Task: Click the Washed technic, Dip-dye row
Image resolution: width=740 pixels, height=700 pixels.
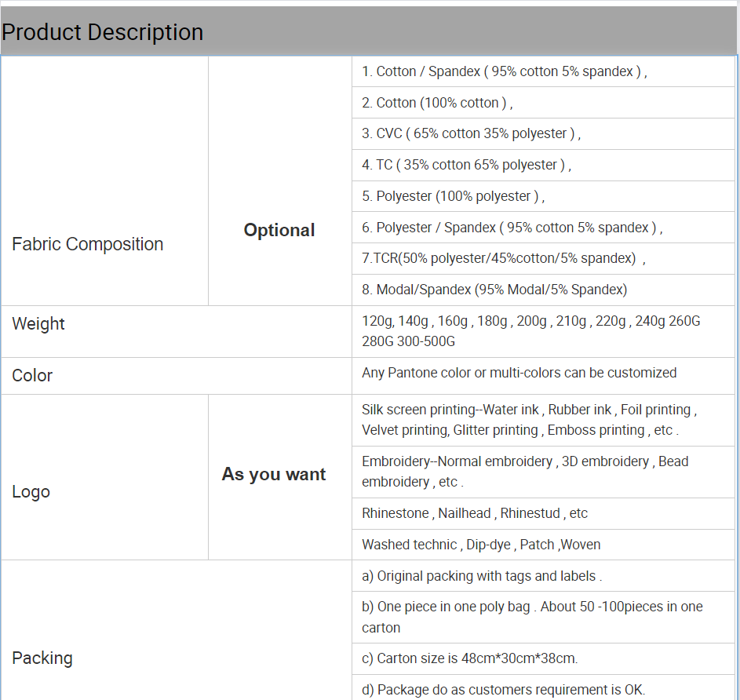Action: pyautogui.click(x=481, y=545)
